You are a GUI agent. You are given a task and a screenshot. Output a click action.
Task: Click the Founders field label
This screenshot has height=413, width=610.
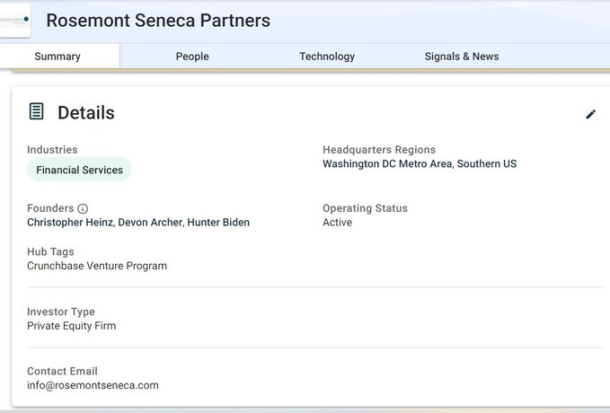tap(50, 208)
